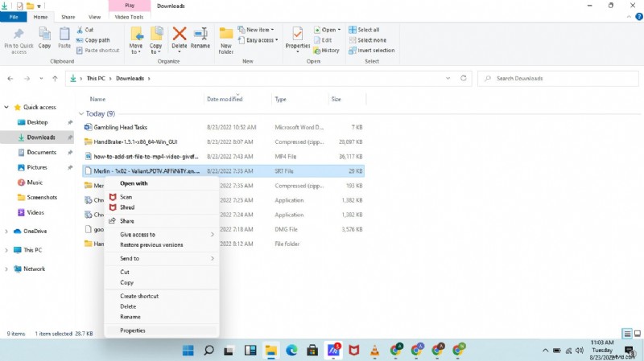644x361 pixels.
Task: Choose Properties in the context menu
Action: [x=133, y=330]
